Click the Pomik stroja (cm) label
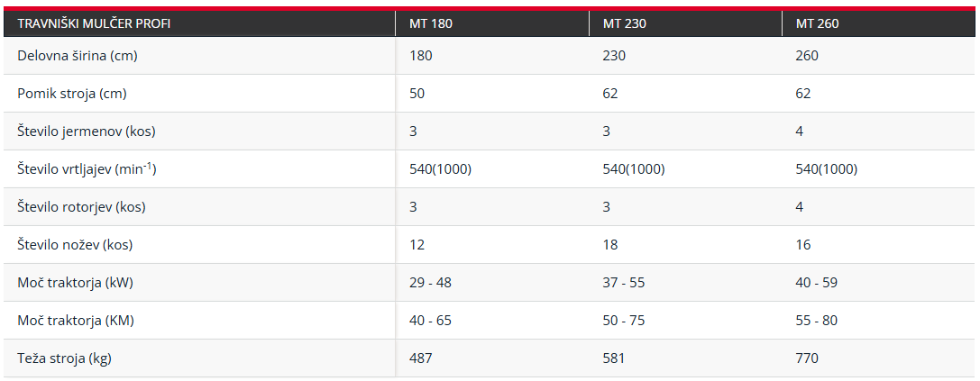Image resolution: width=980 pixels, height=381 pixels. click(72, 94)
